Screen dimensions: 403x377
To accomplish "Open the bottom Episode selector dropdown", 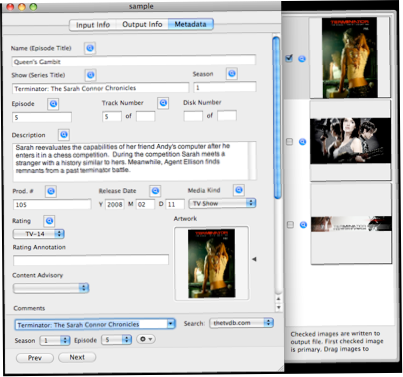I will point(116,340).
